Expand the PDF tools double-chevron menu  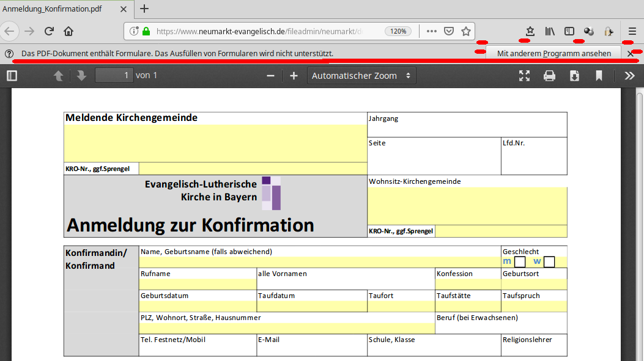point(629,76)
